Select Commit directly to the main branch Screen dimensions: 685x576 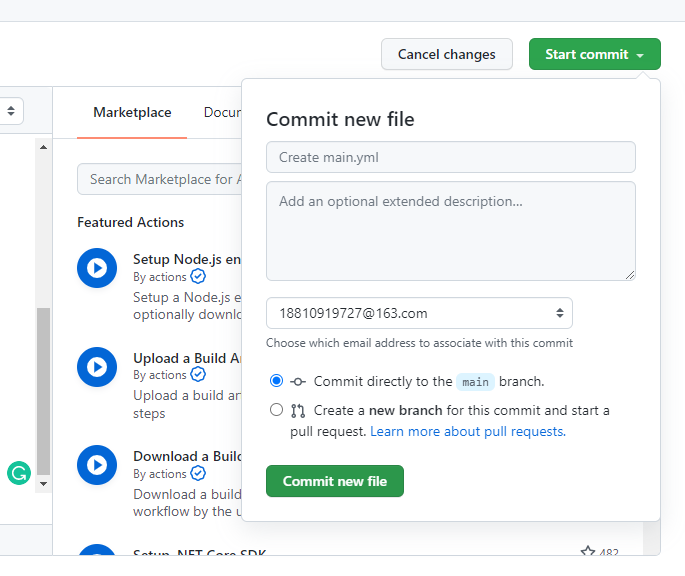tap(276, 381)
